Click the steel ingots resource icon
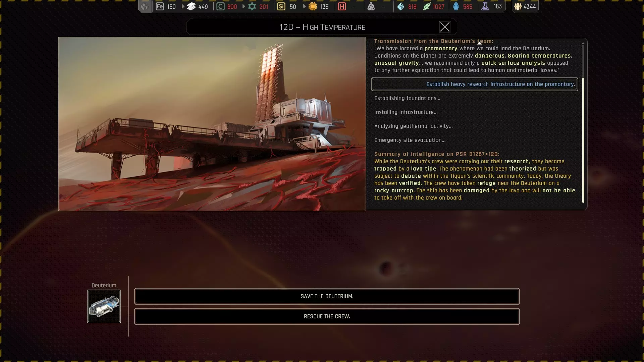This screenshot has height=362, width=644. coord(191,6)
